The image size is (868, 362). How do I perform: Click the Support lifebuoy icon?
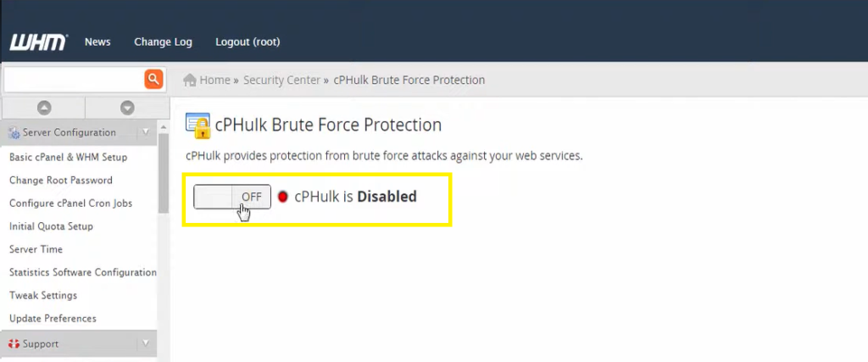coord(14,344)
